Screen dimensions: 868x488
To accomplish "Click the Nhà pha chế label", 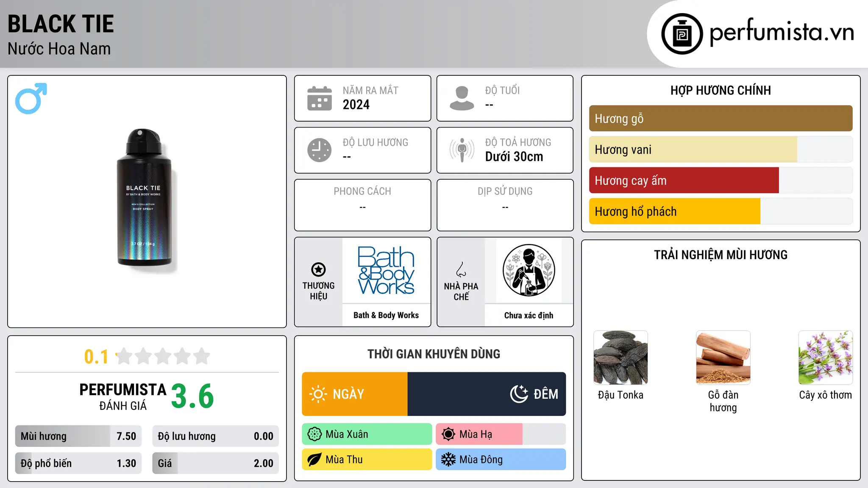I will click(x=461, y=291).
